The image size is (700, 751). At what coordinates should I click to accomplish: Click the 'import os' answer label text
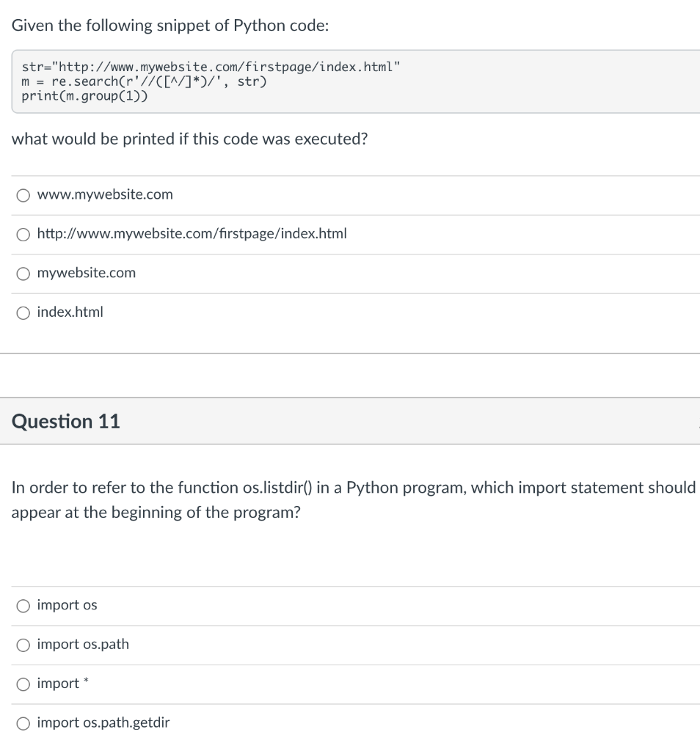coord(67,605)
